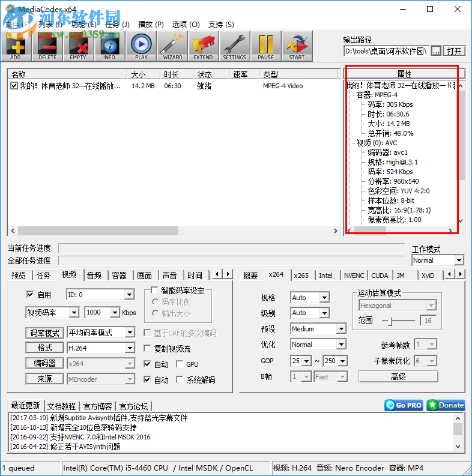The height and width of the screenshot is (476, 472).
Task: Click the EMPTY list toolbar icon
Action: [78, 46]
